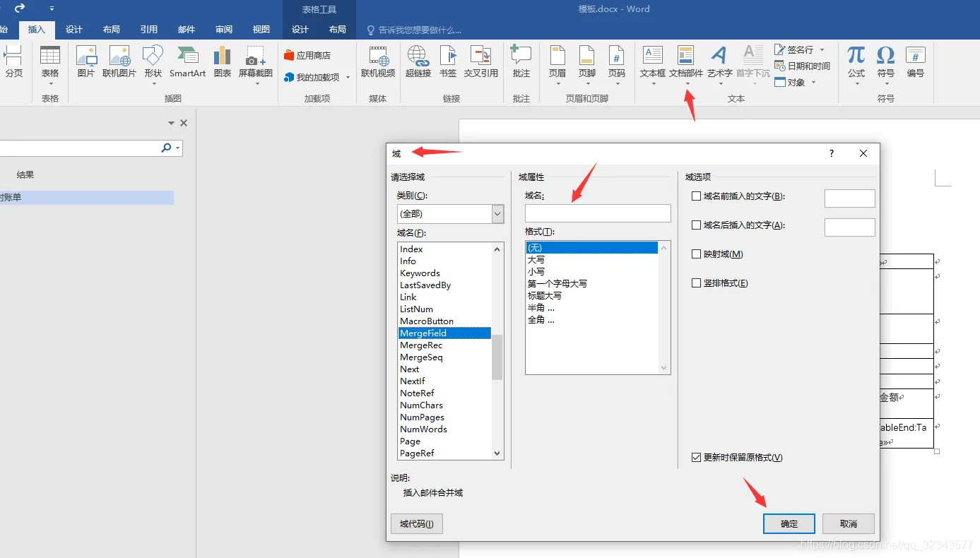Open search options dropdown in navigation pane
The width and height of the screenshot is (980, 558).
(x=177, y=148)
